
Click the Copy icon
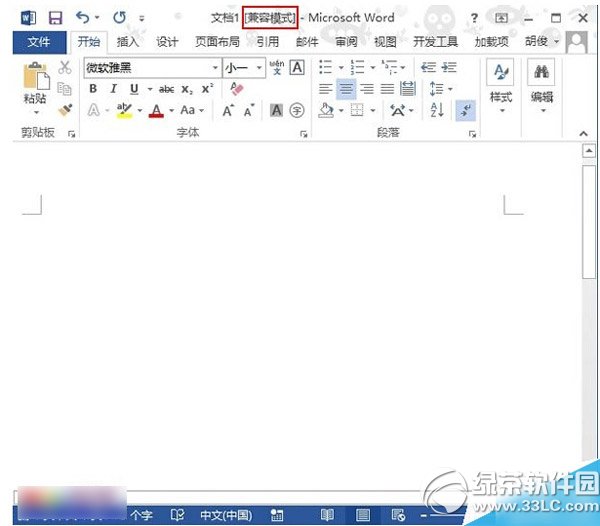tap(64, 88)
